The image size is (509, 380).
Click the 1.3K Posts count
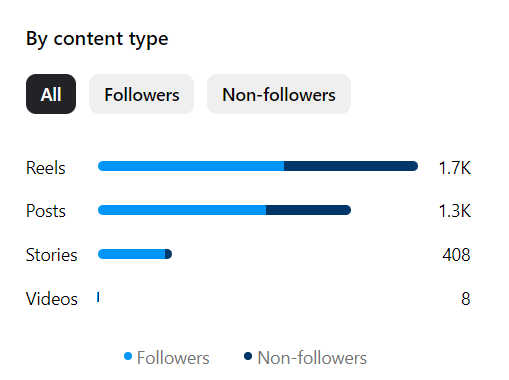(455, 211)
